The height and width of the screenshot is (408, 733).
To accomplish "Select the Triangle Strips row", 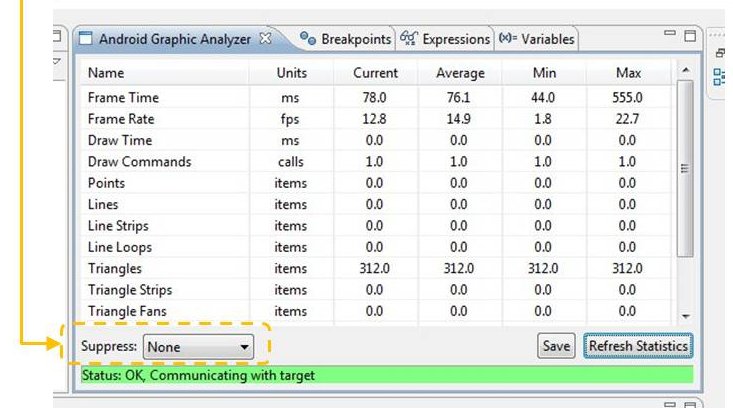I will point(375,290).
